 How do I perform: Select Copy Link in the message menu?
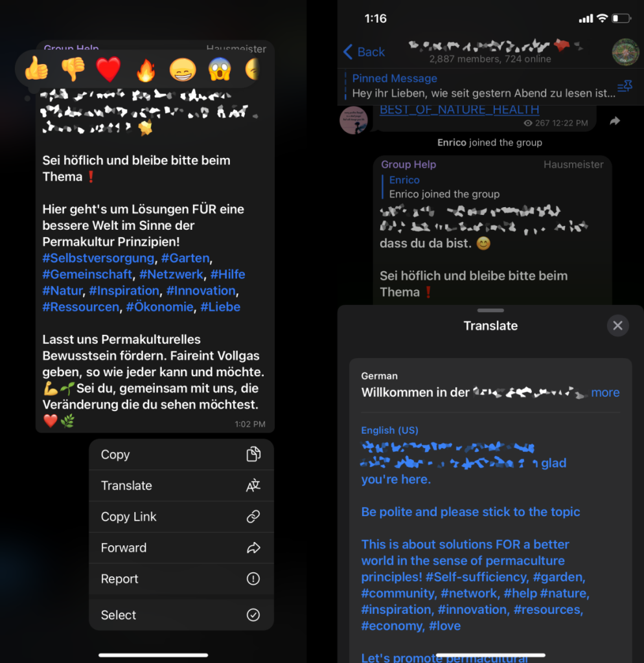pos(181,517)
